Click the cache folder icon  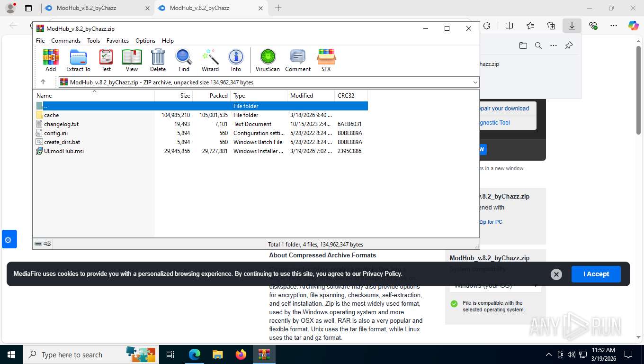[40, 115]
